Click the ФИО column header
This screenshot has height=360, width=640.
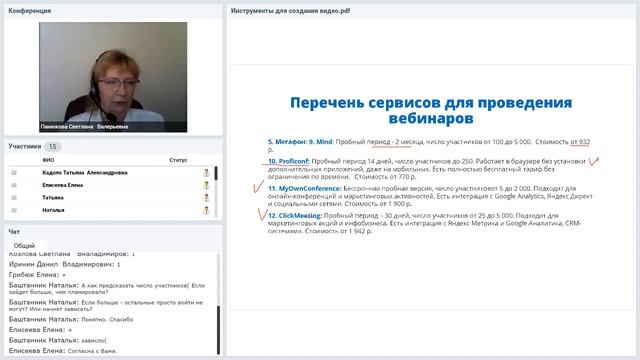[x=48, y=160]
